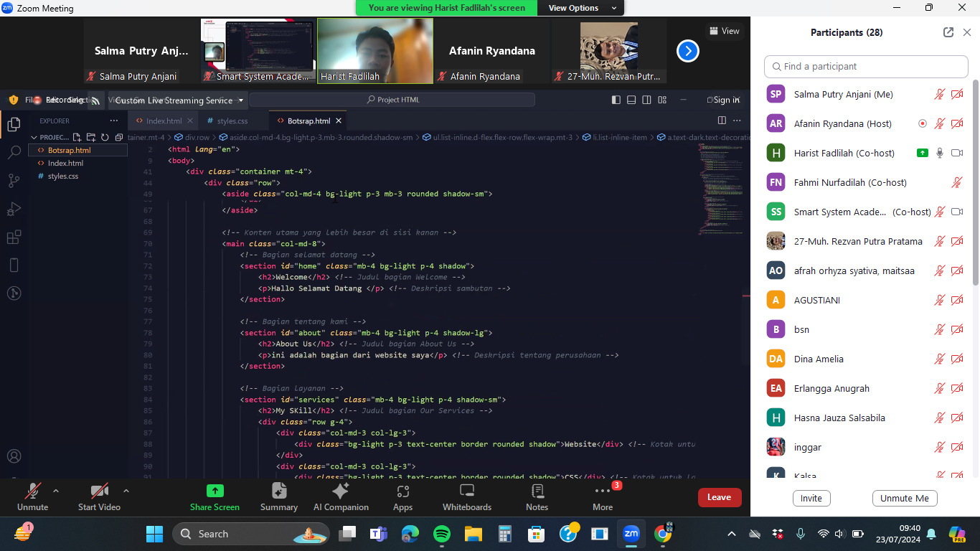Open AI Companion in Zoom toolbar
The image size is (980, 551).
(341, 497)
